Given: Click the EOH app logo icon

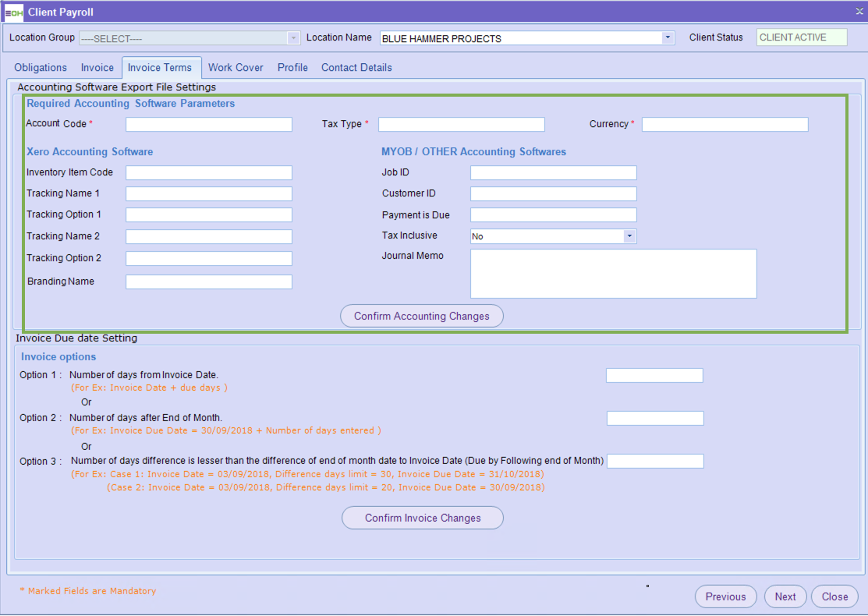Looking at the screenshot, I should pyautogui.click(x=13, y=12).
